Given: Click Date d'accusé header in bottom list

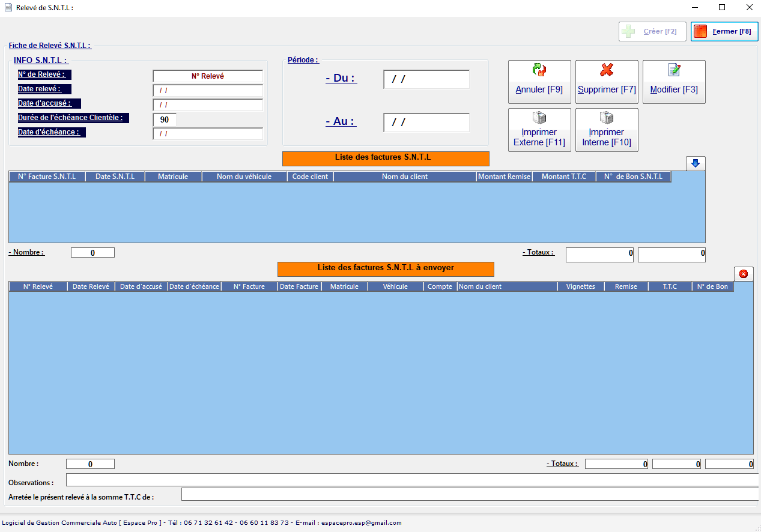Looking at the screenshot, I should click(x=141, y=287).
